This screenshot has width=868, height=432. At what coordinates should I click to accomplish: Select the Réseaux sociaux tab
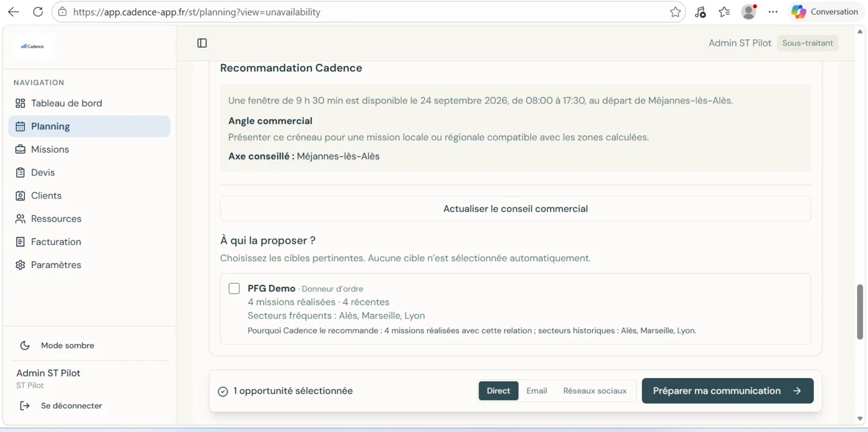(x=595, y=391)
